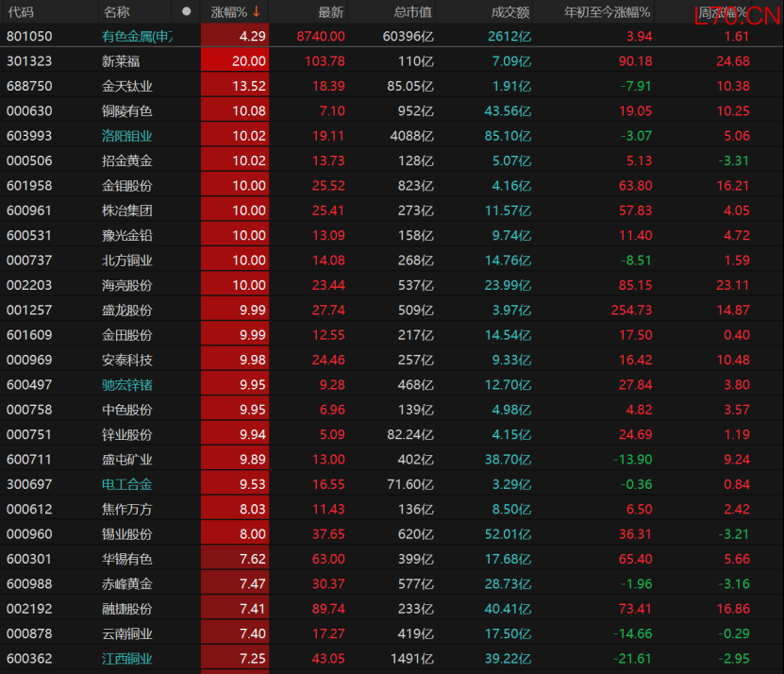Click latest price 63.00 for 华锡有色
784x674 pixels.
(x=328, y=559)
